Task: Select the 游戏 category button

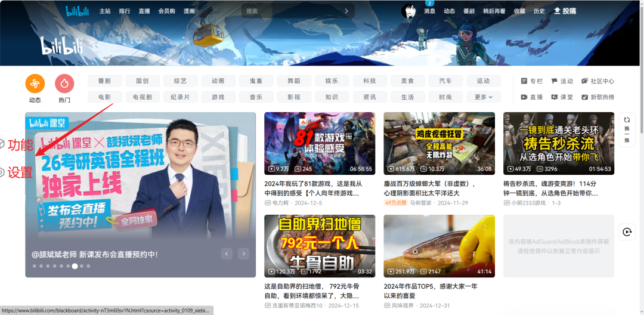Action: click(218, 97)
